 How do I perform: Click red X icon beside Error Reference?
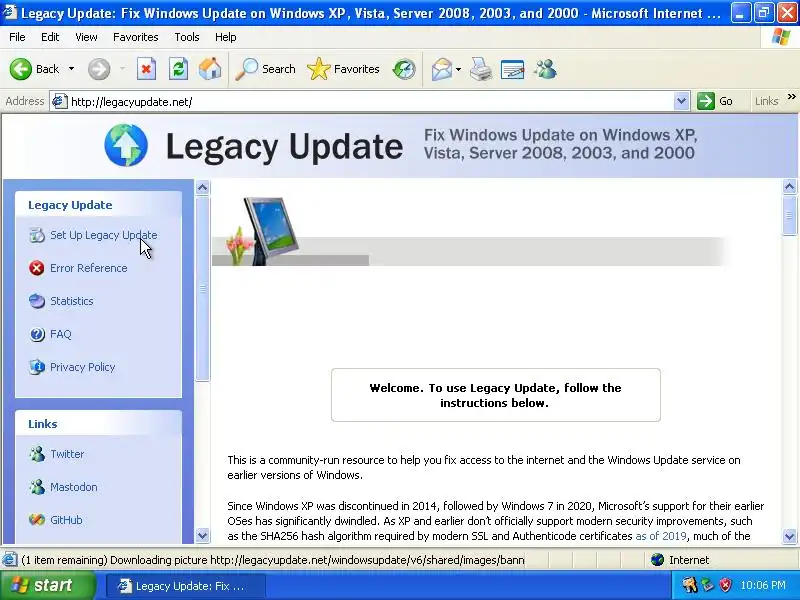coord(37,268)
